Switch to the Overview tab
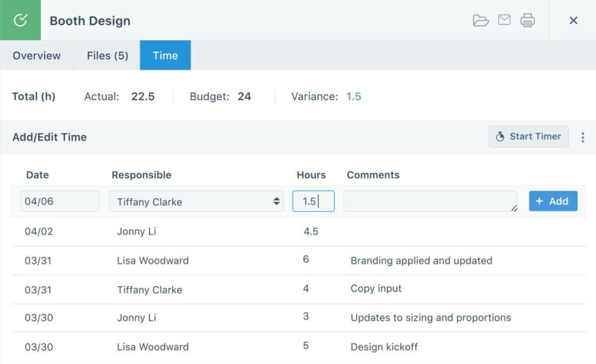 [x=37, y=56]
